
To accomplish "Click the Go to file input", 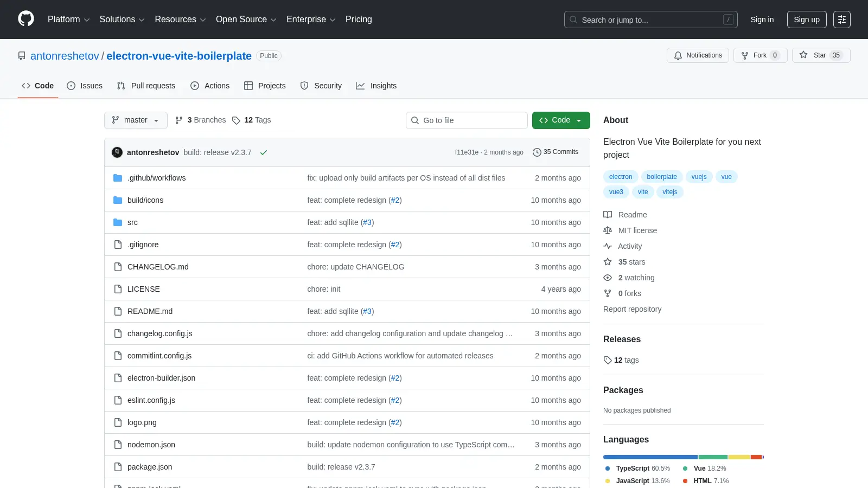I will coord(467,120).
